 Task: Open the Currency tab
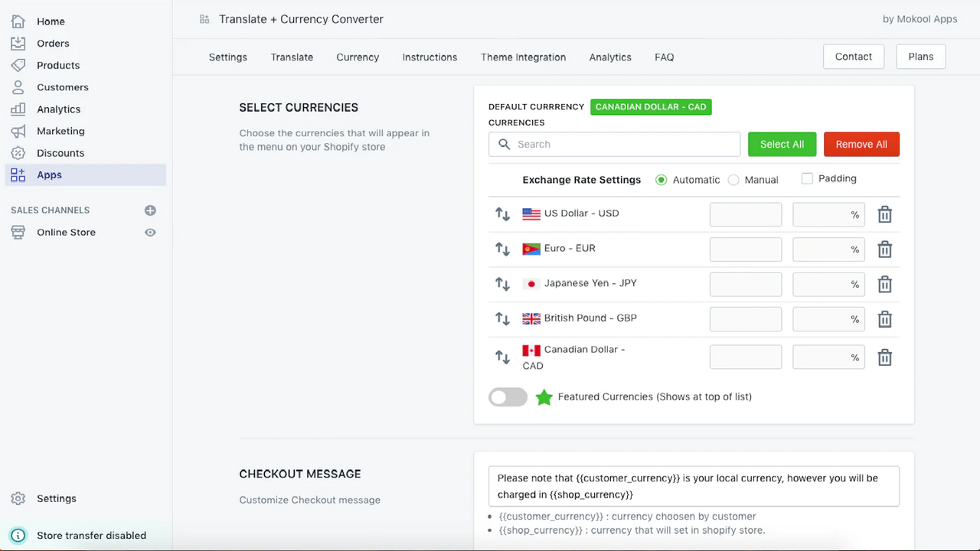[358, 57]
